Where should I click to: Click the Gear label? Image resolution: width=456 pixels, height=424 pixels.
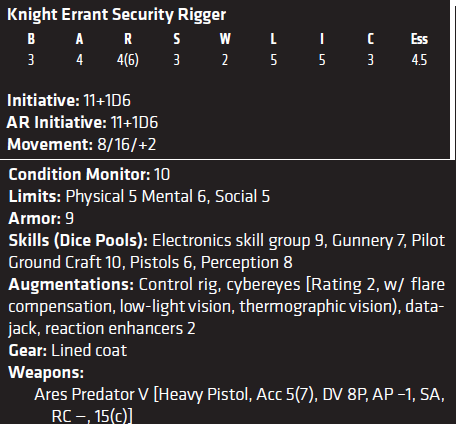[28, 351]
